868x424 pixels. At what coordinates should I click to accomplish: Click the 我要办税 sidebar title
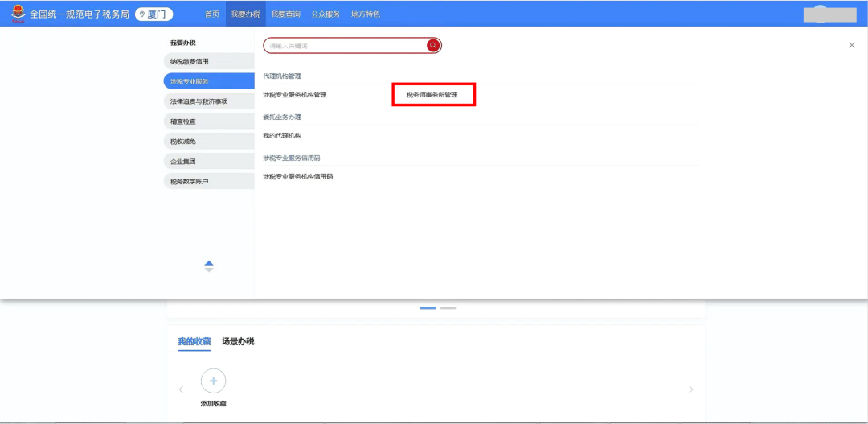(182, 43)
